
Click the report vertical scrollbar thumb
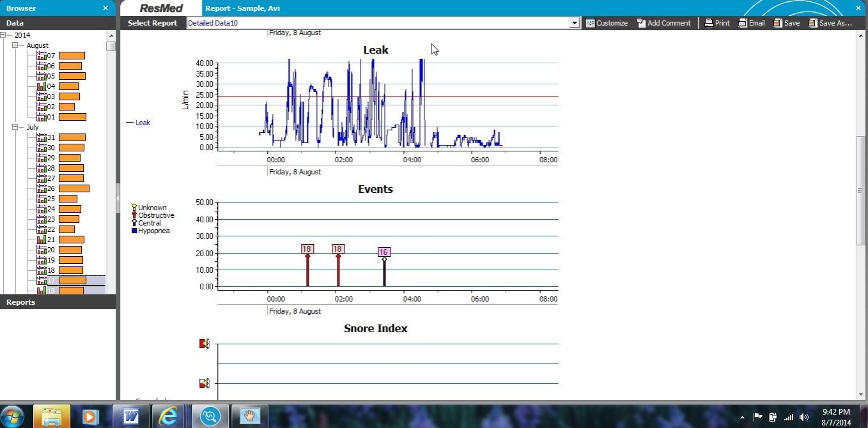tap(860, 190)
